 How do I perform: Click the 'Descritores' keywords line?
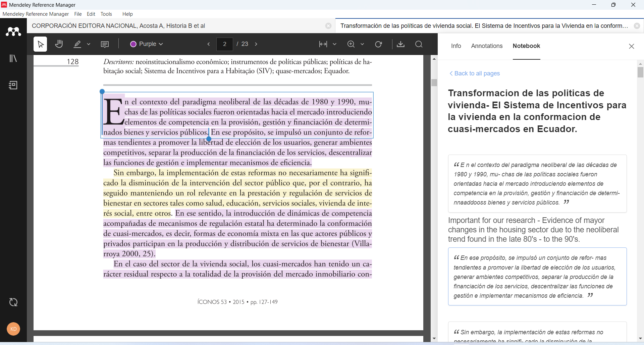pyautogui.click(x=237, y=66)
